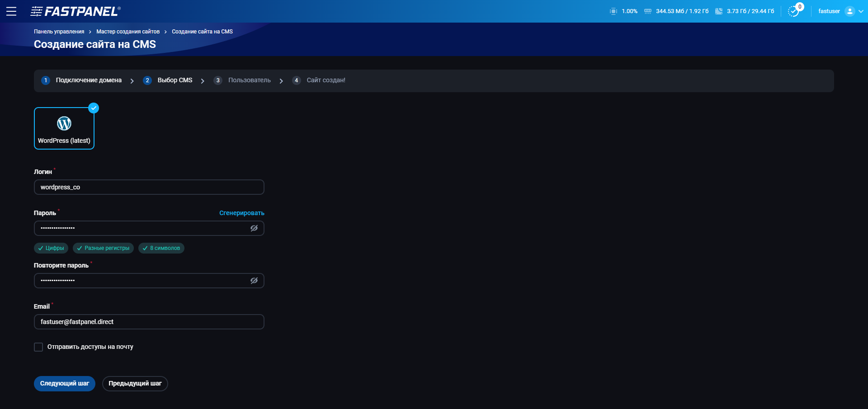Click the chevron after 'Подключение домена'

[x=132, y=80]
